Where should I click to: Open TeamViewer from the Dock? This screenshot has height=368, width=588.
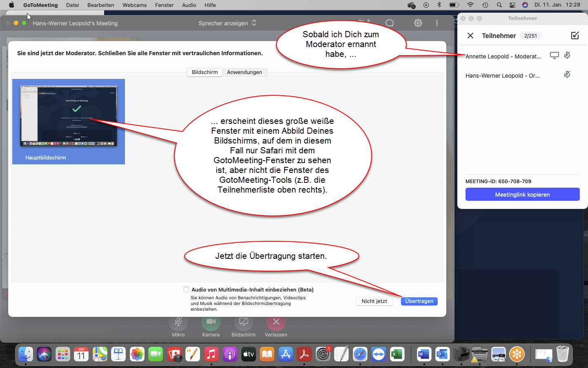pos(379,354)
